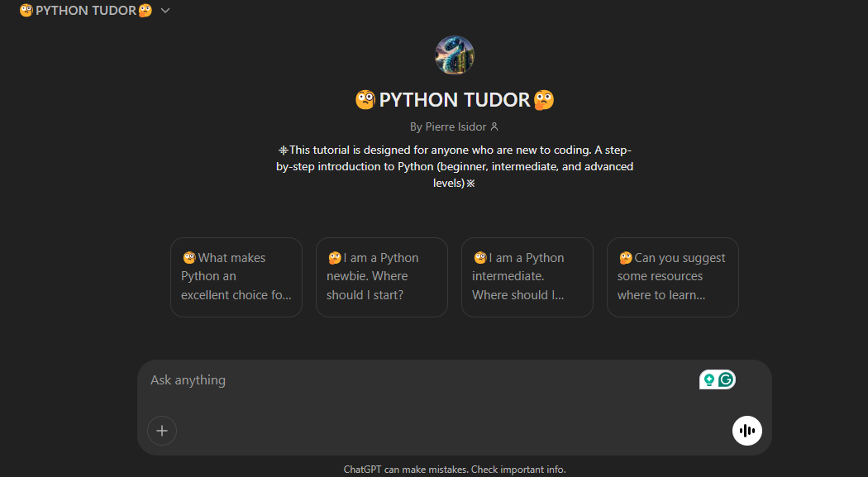Click the person icon beside Pierre Isidor
Viewport: 868px width, 477px height.
point(494,126)
